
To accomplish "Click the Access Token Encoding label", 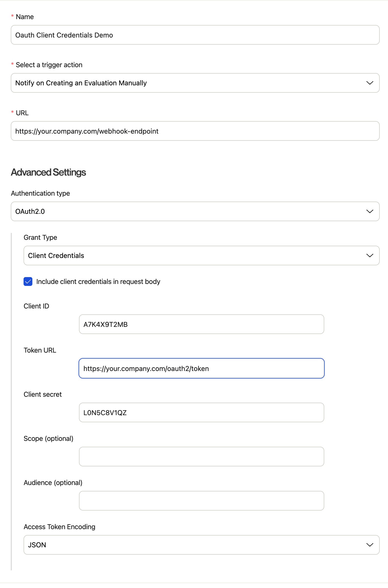I will click(x=59, y=527).
